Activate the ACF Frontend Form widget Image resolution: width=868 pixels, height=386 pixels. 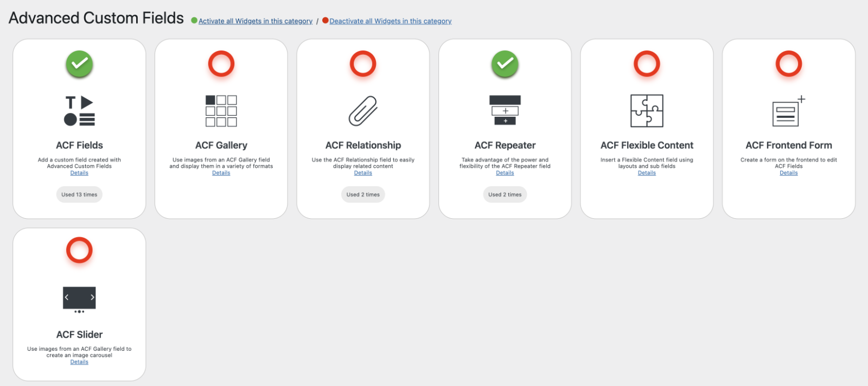click(x=789, y=64)
